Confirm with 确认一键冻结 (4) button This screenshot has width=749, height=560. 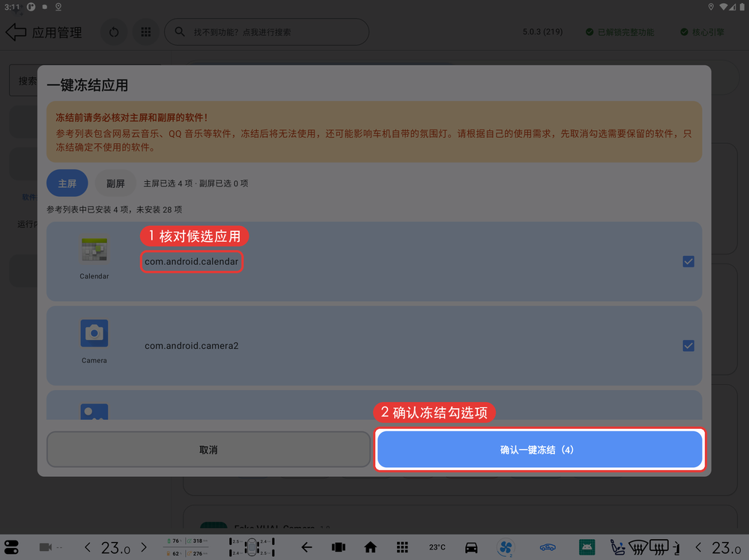tap(540, 450)
